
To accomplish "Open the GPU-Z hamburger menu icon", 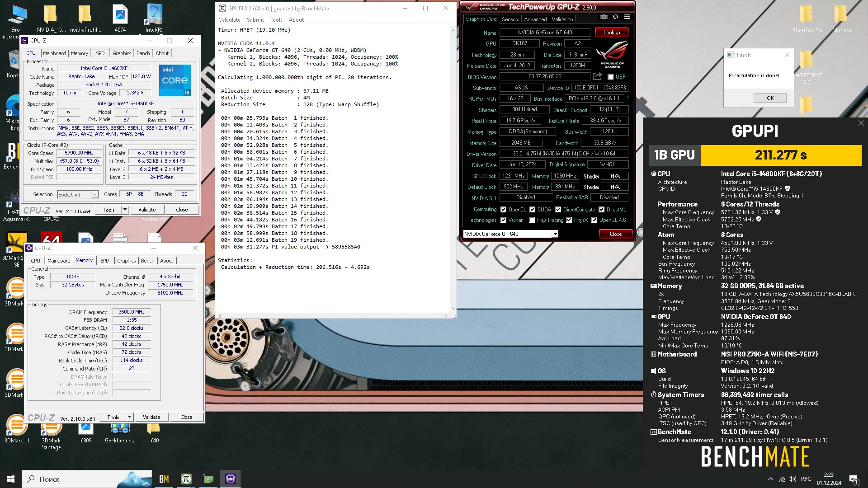I will [x=627, y=17].
